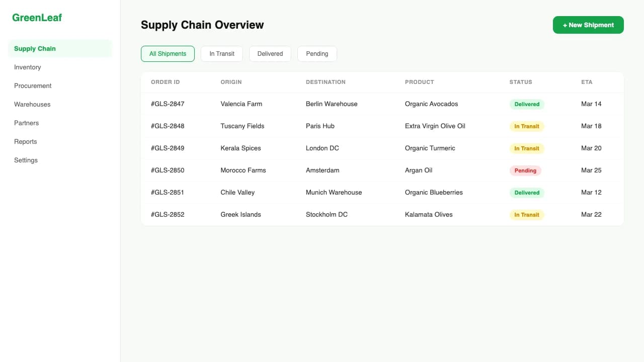Open the Warehouses section
This screenshot has height=362, width=644.
coord(32,104)
